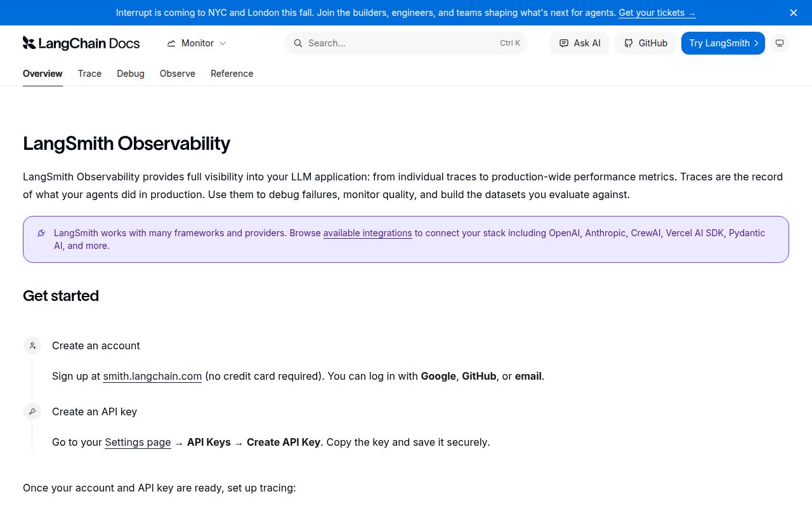Dismiss the announcement banner close icon
812x508 pixels.
[794, 13]
